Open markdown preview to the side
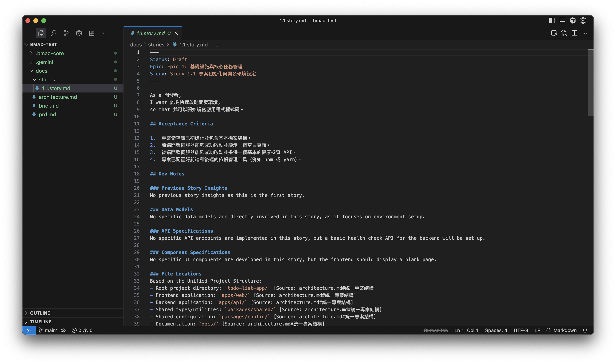Screen dimensions: 616x364 (554, 33)
